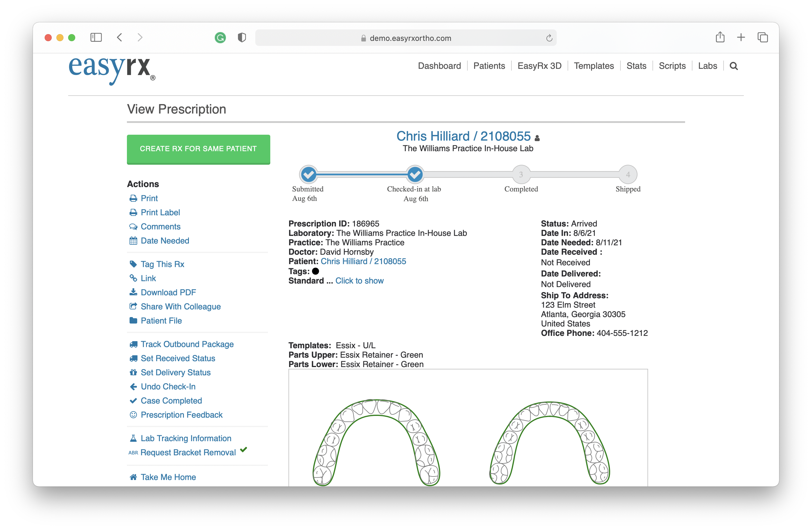Click the folder icon for Patient File
Screen dimensions: 812x530
click(133, 321)
